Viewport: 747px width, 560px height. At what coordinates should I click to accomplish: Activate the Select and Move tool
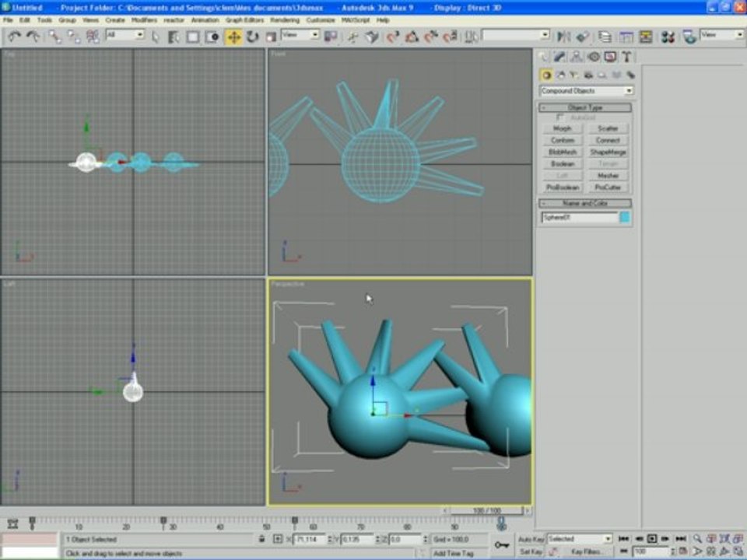234,37
